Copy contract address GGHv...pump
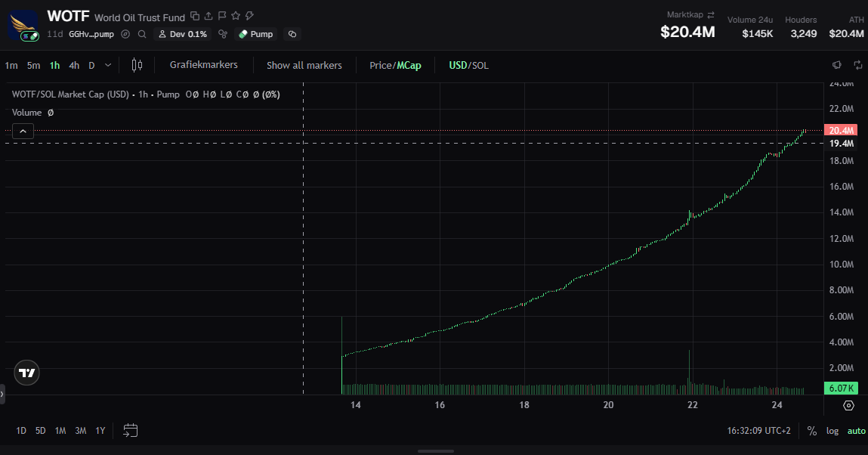Screen dimensions: 868x455 (x=91, y=34)
